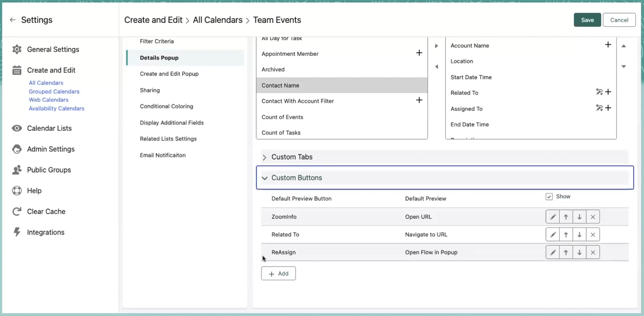Click All Calendars in the breadcrumb
644x316 pixels.
217,20
